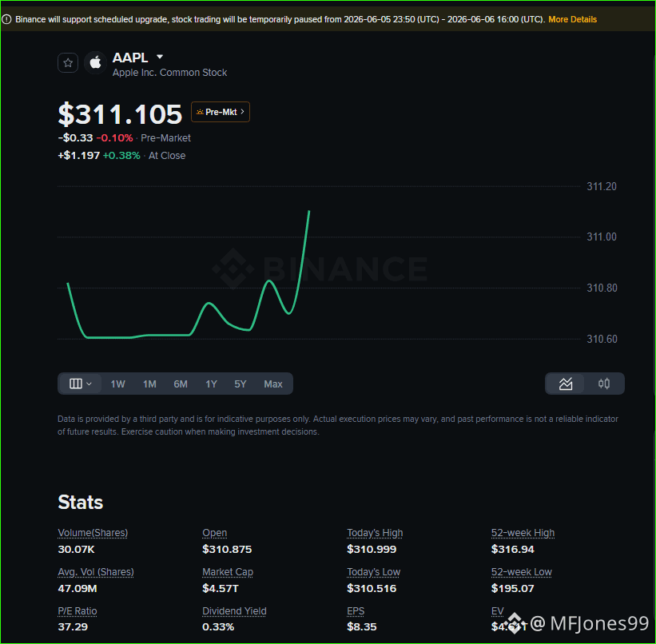
Task: Select the 6M chart range
Action: tap(181, 384)
